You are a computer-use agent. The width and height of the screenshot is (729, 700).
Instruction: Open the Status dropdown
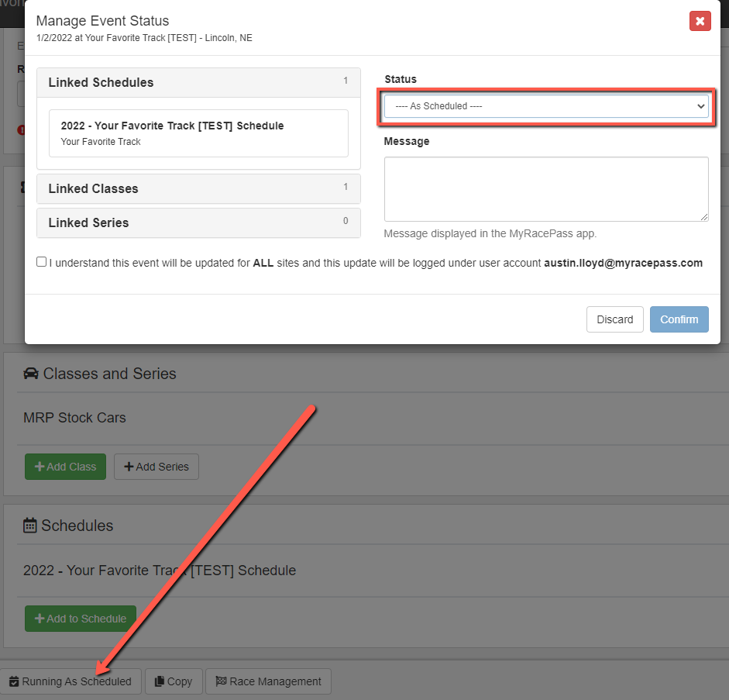(546, 106)
